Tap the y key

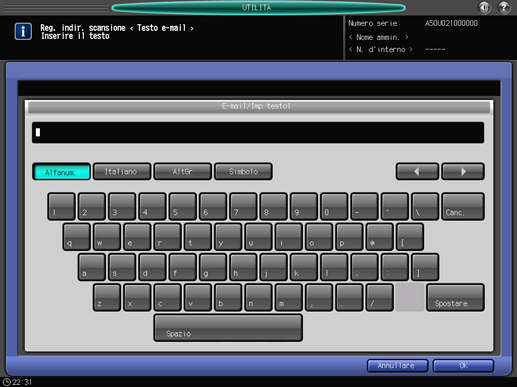tap(228, 237)
